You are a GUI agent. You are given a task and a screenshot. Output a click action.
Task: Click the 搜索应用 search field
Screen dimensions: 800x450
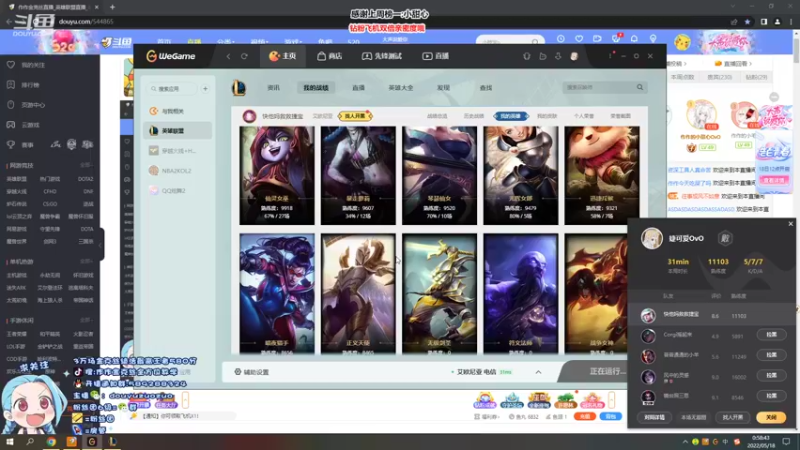(x=172, y=89)
